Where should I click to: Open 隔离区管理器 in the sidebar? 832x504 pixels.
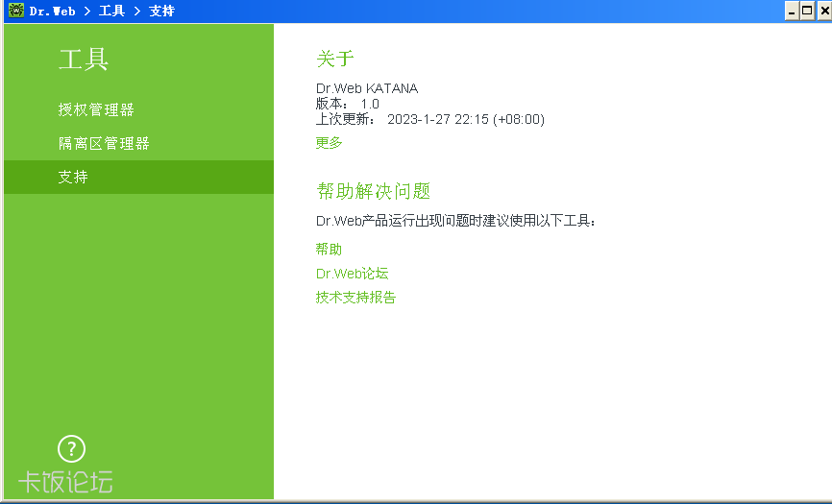(104, 143)
